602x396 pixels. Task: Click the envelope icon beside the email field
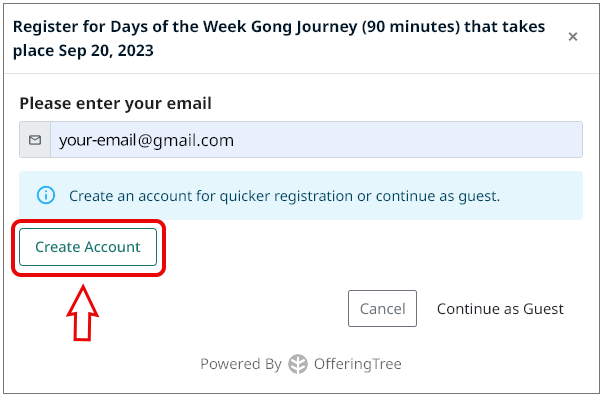click(35, 140)
